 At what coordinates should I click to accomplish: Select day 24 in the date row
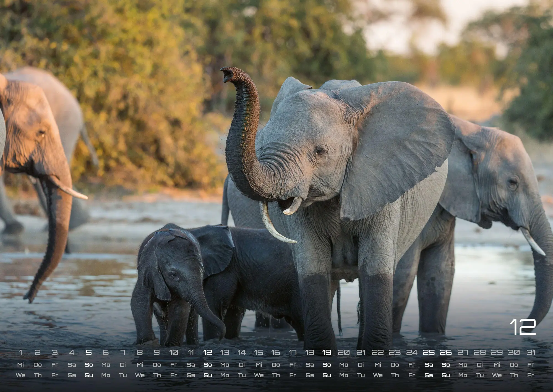click(412, 352)
